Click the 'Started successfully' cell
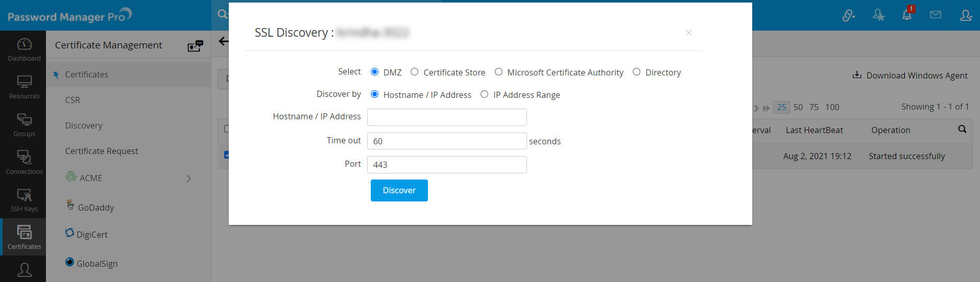Image resolution: width=980 pixels, height=282 pixels. pyautogui.click(x=907, y=156)
